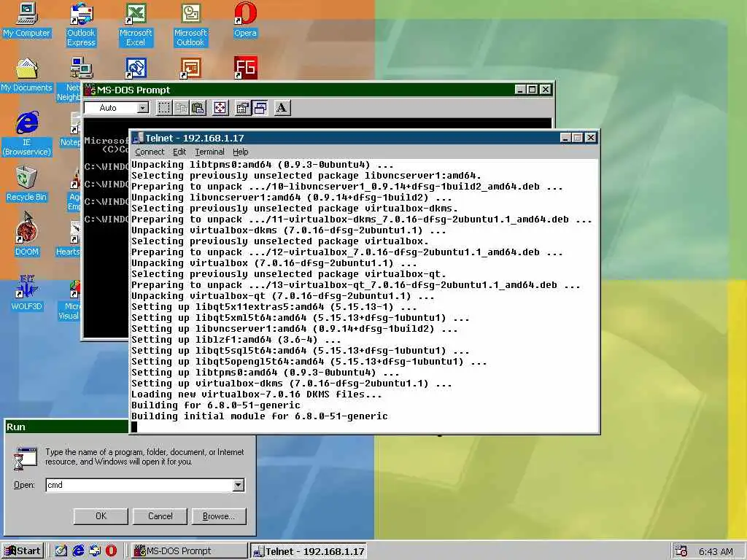Click the Run dialog program icon
747x560 pixels.
click(x=26, y=458)
